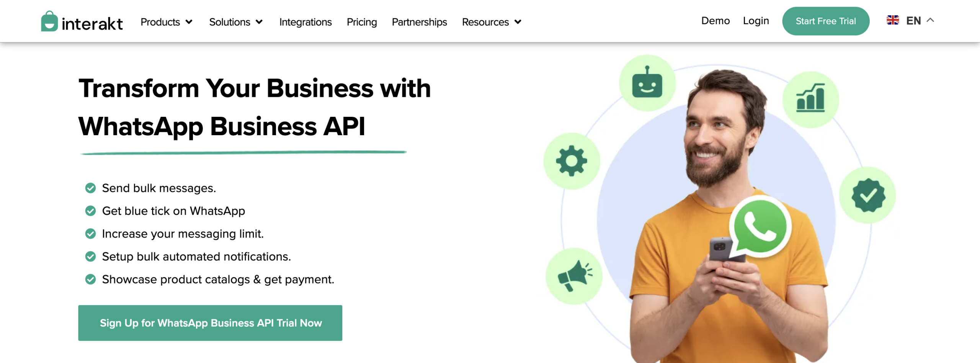Click the "Get blue tick on WhatsApp" text
Screen dimensions: 980x363
click(x=173, y=211)
